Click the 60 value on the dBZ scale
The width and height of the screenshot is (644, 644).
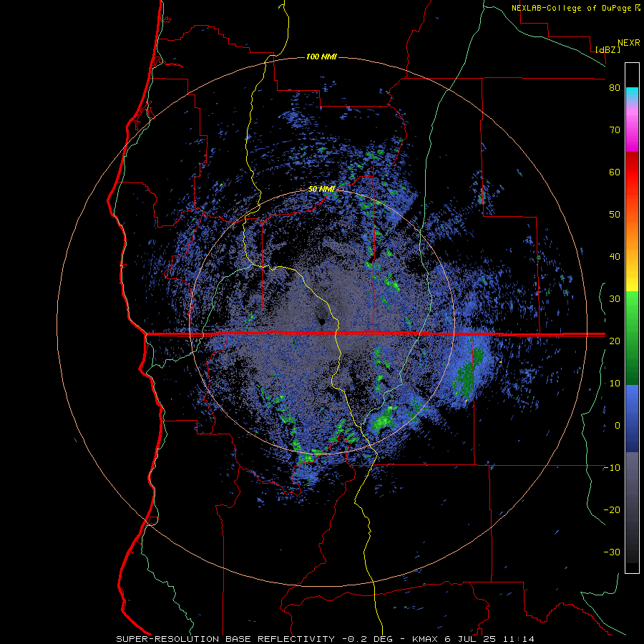[615, 172]
